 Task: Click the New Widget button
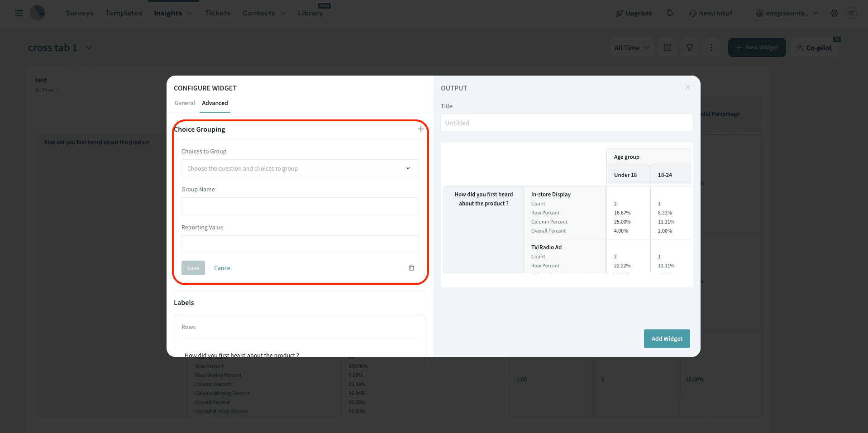757,48
